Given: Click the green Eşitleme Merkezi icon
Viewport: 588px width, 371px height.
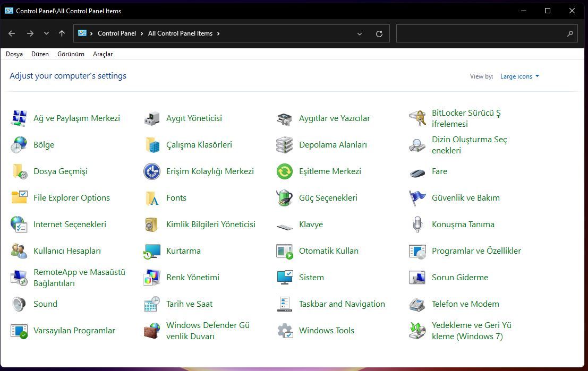Looking at the screenshot, I should (285, 171).
